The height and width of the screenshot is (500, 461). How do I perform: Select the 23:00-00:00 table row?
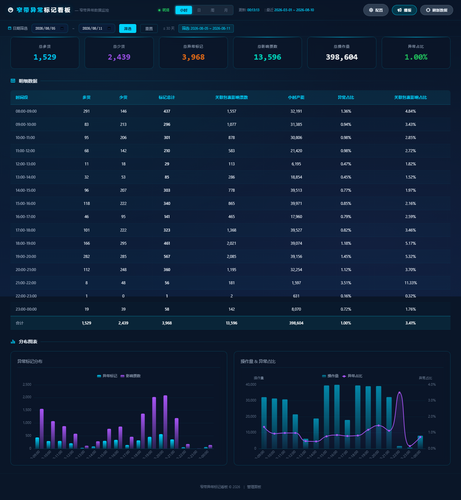coord(230,309)
